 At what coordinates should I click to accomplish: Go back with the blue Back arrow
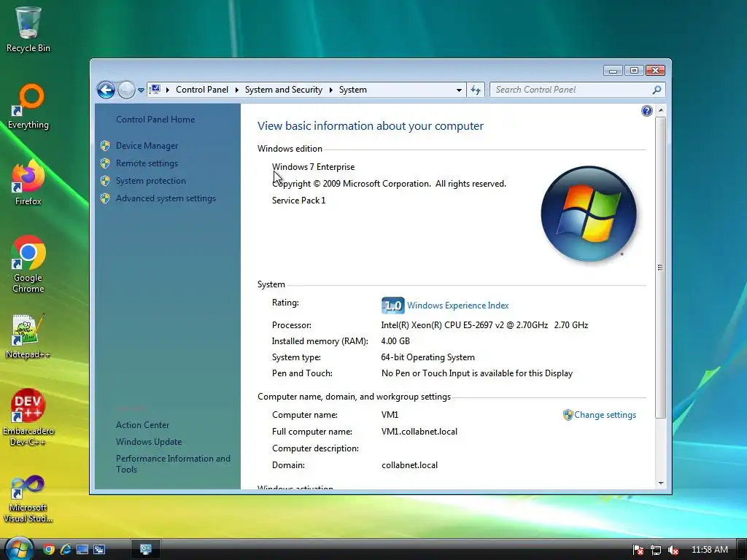coord(106,90)
